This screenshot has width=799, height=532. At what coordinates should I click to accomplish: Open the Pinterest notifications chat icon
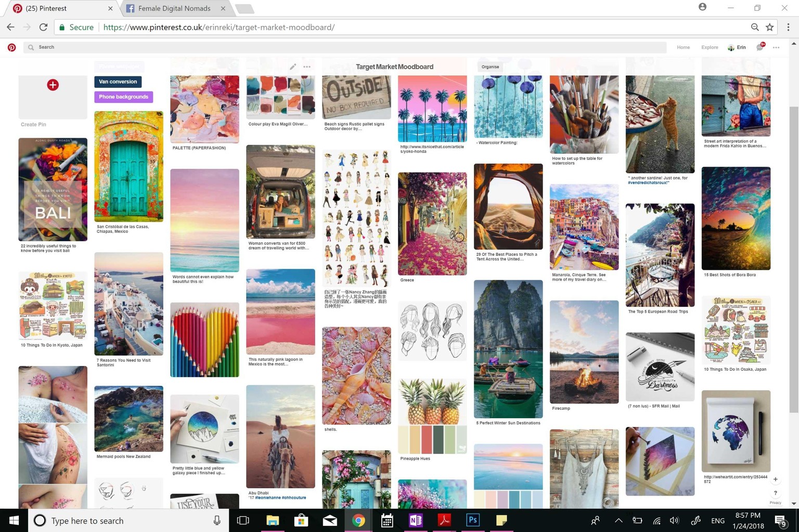pyautogui.click(x=760, y=47)
